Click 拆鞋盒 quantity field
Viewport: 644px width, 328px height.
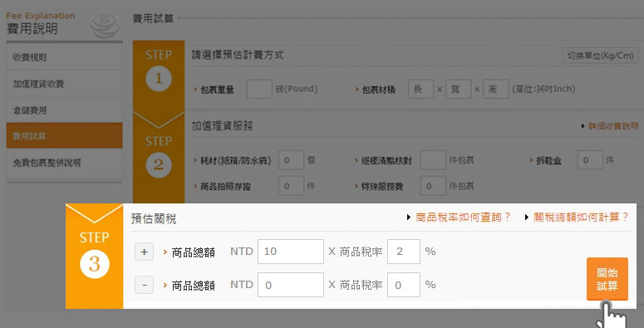tap(590, 160)
